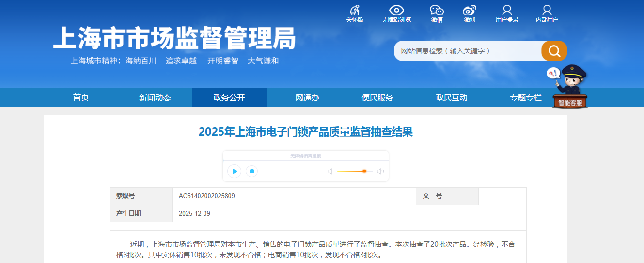Image resolution: width=644 pixels, height=263 pixels.
Task: Click the loud-volume speaker icon
Action: coord(380,171)
